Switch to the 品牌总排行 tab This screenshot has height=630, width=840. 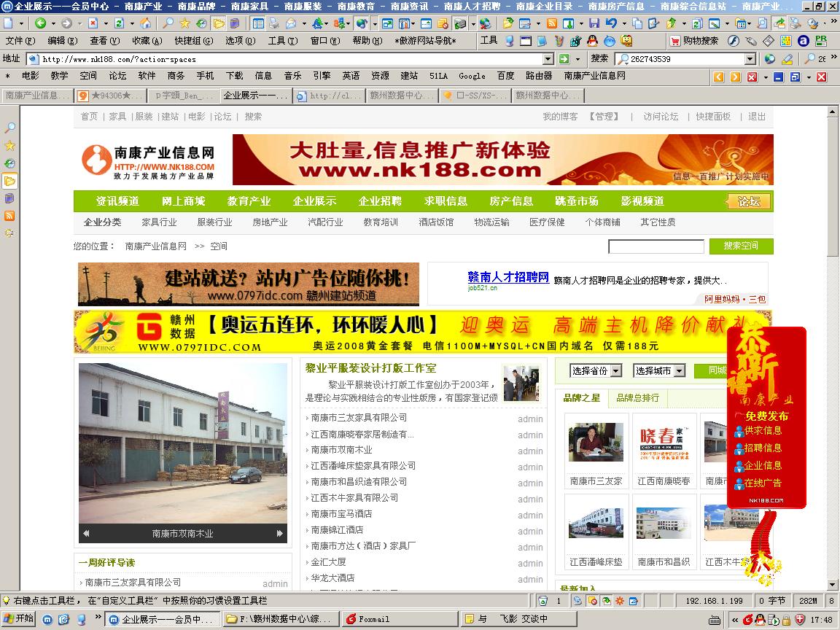(x=637, y=397)
